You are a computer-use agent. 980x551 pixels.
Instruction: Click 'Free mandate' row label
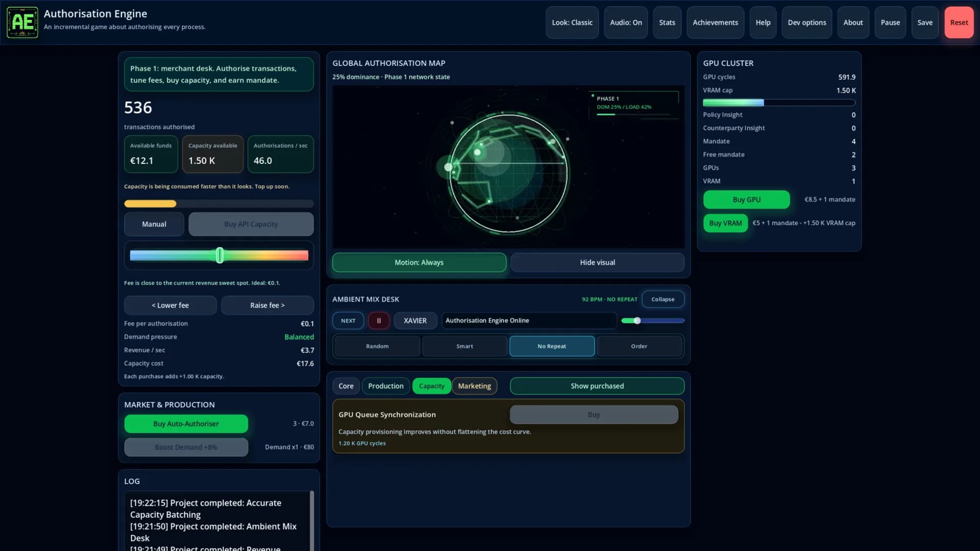[x=724, y=155]
